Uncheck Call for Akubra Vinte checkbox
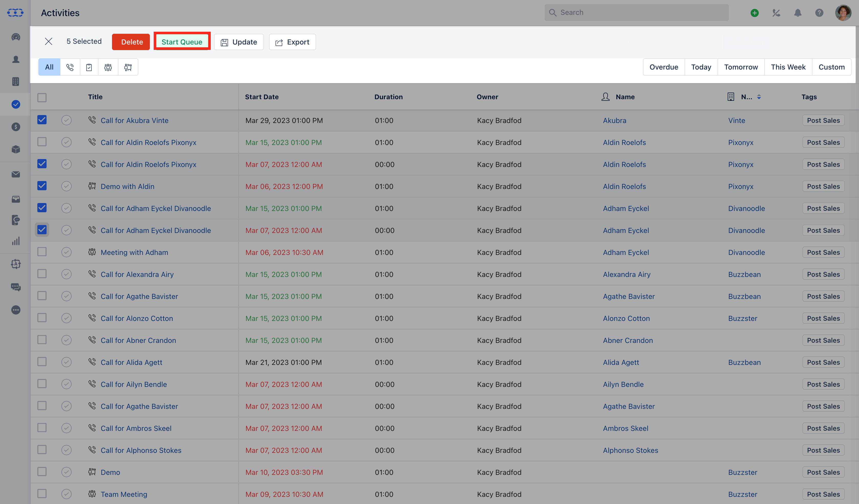This screenshot has width=859, height=504. [x=42, y=120]
